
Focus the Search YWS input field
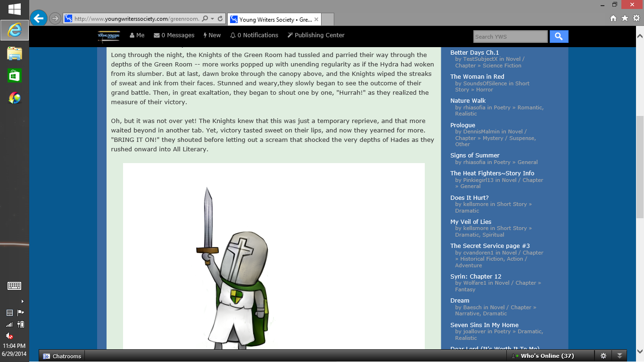510,36
